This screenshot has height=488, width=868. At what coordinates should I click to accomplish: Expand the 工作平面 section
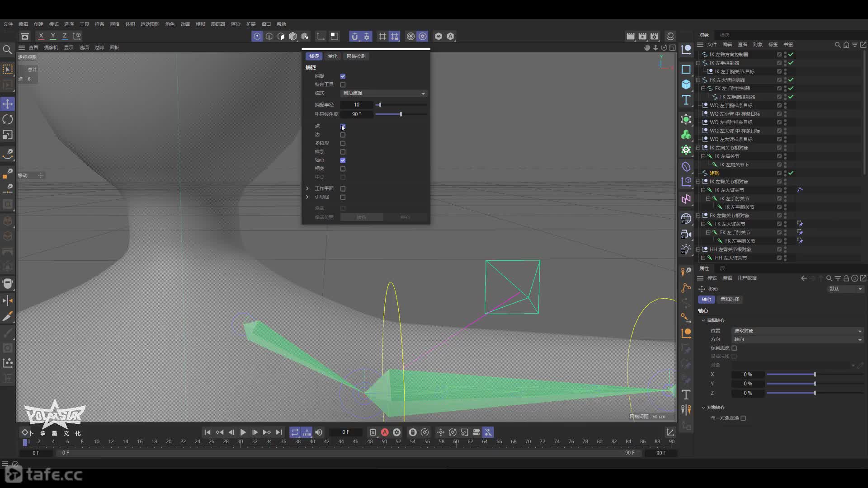[x=307, y=188]
